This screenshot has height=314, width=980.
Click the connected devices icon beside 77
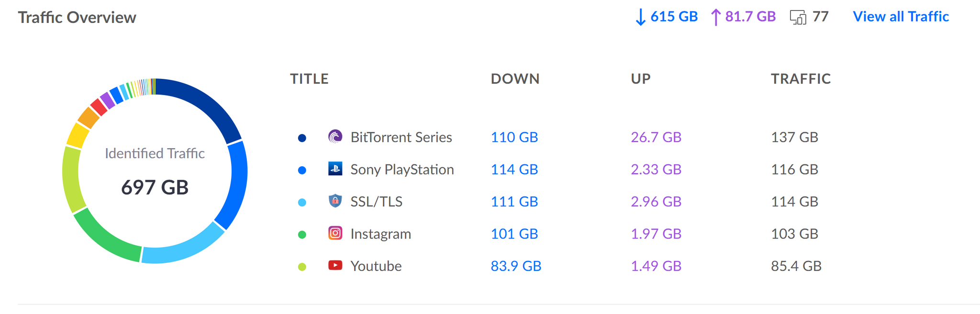point(798,17)
